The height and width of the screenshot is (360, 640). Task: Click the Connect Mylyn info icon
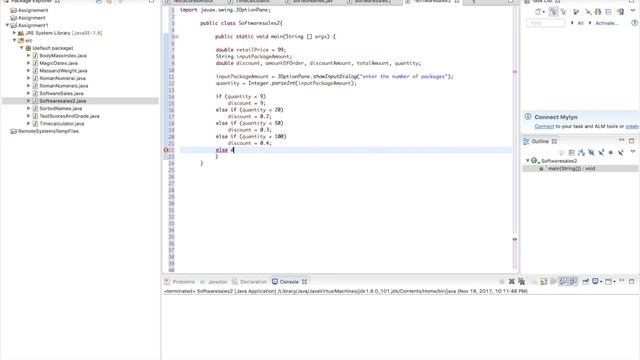[528, 117]
